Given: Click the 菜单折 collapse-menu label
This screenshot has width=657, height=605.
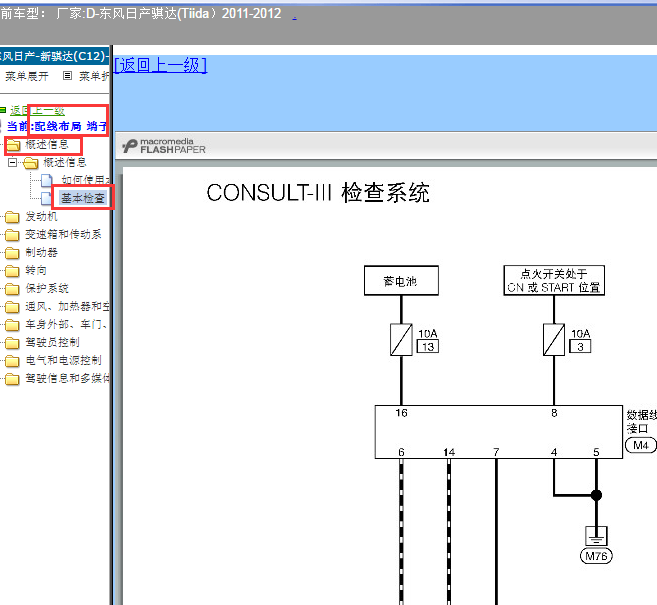Looking at the screenshot, I should [94, 76].
